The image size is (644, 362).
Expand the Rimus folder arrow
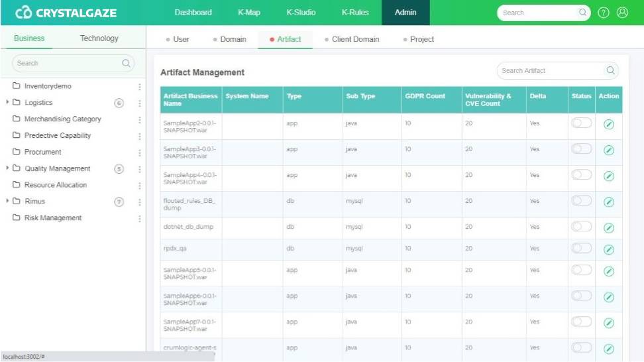[7, 201]
